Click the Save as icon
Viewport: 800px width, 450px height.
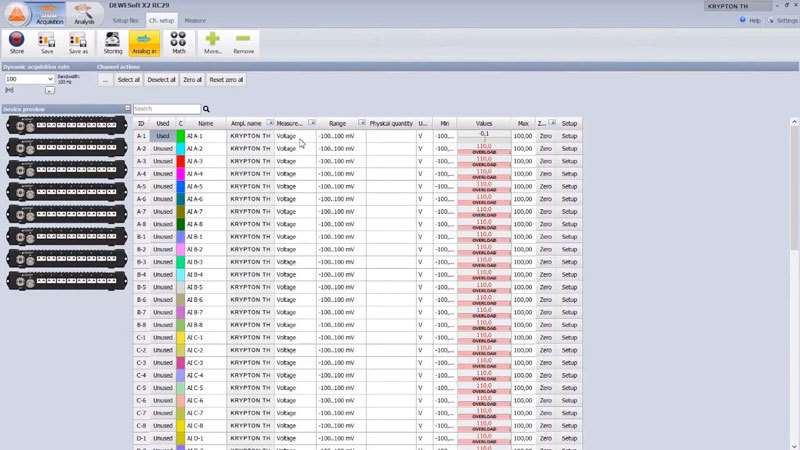tap(78, 43)
